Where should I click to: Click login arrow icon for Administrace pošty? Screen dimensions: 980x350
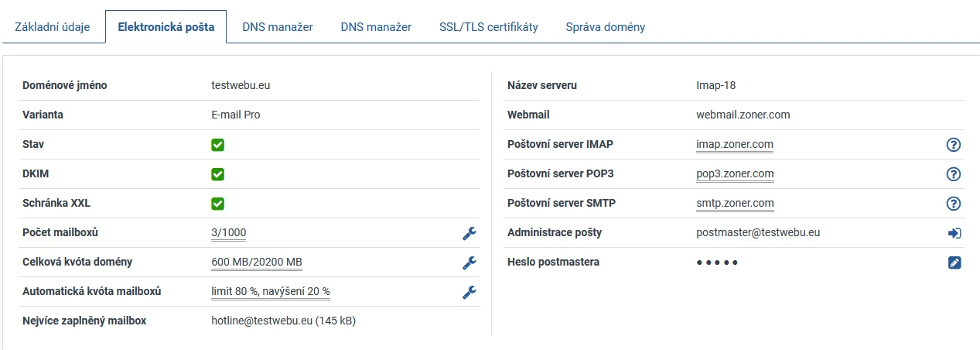tap(954, 233)
